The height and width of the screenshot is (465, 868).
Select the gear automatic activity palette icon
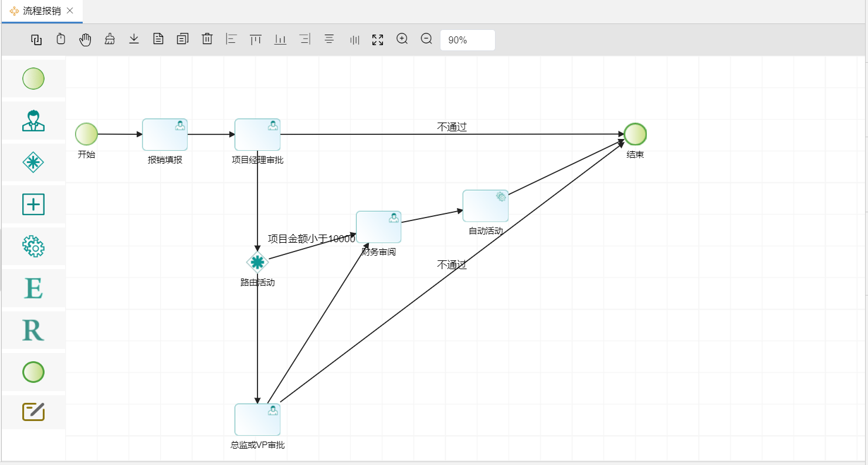[33, 246]
